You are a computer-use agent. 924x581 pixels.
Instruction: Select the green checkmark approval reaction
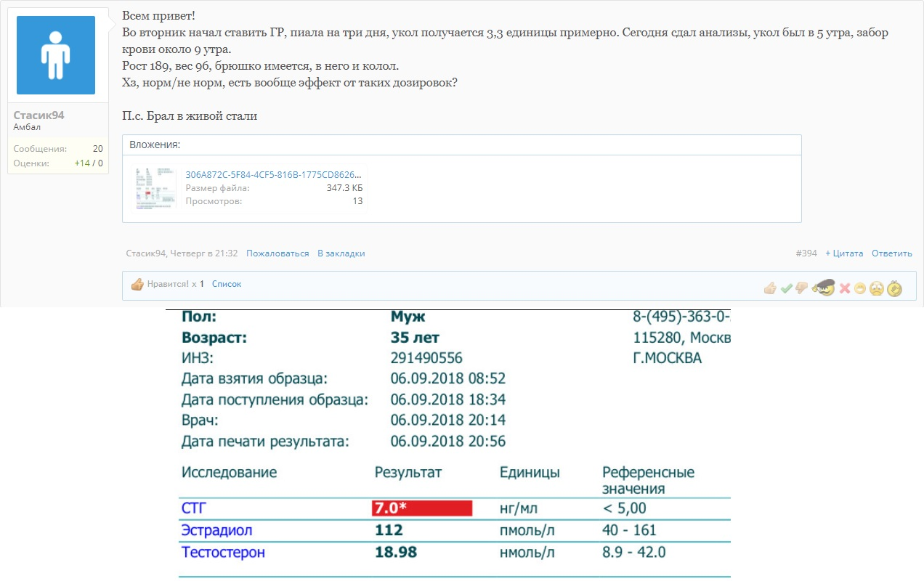click(x=786, y=288)
